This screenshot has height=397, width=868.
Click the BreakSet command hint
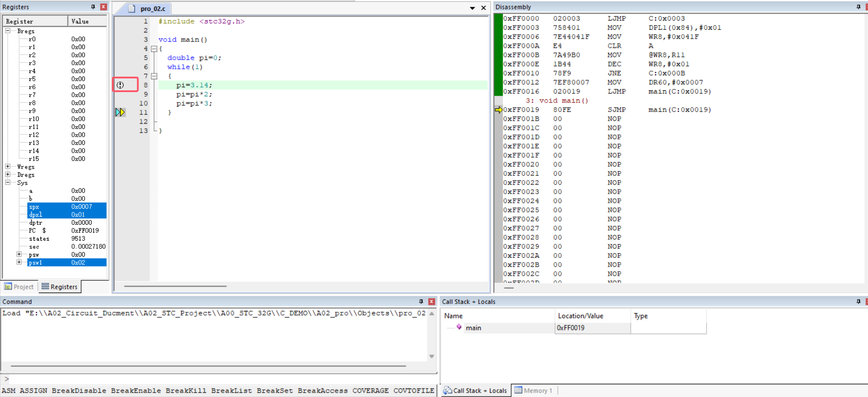point(275,391)
